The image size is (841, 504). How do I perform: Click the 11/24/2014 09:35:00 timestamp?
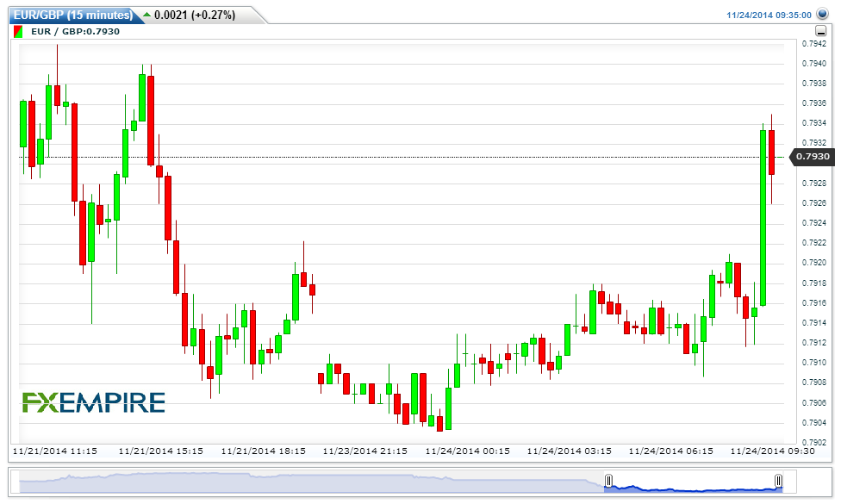click(769, 15)
